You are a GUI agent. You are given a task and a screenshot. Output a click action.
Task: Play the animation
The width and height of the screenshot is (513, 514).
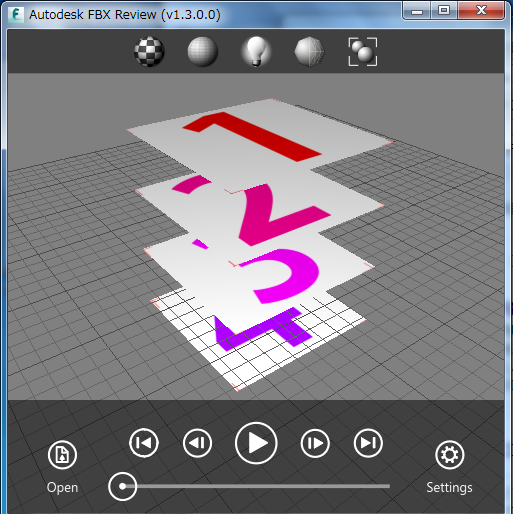256,443
